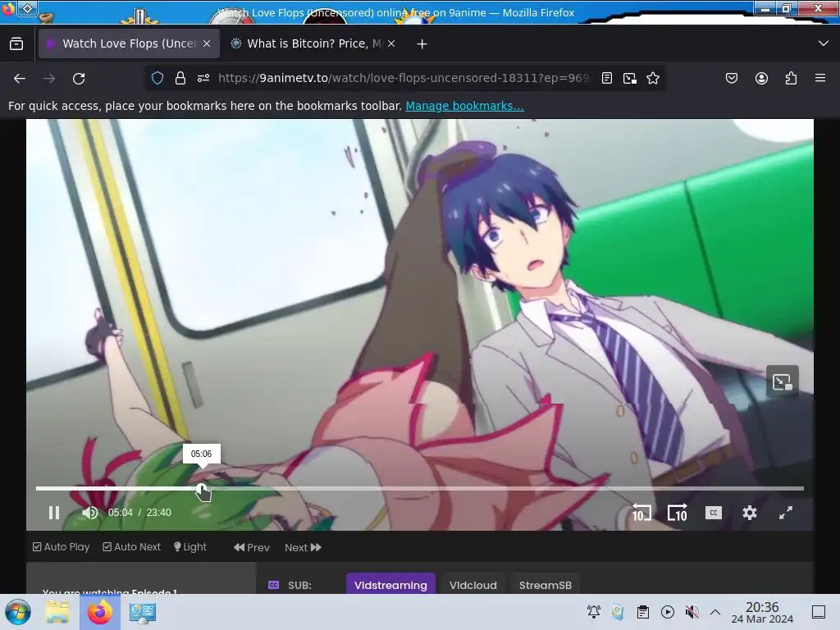Reload the current page
Image resolution: width=840 pixels, height=630 pixels.
click(x=79, y=78)
